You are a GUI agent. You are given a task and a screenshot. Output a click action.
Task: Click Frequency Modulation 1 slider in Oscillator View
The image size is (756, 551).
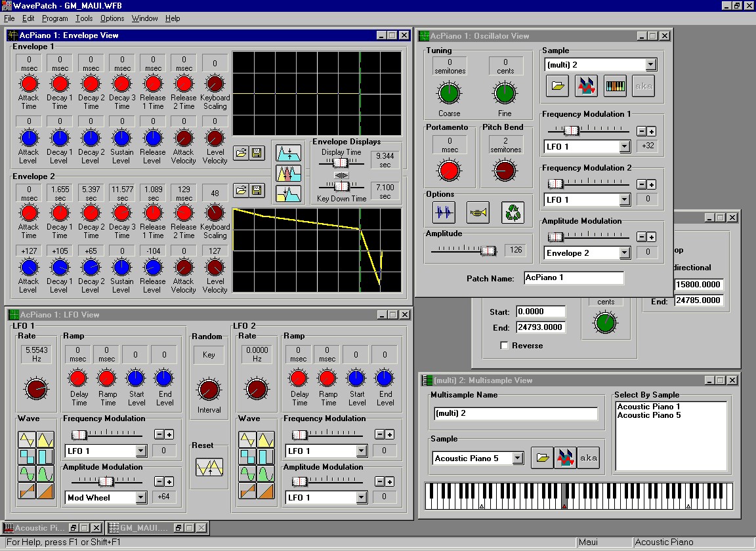pos(588,130)
